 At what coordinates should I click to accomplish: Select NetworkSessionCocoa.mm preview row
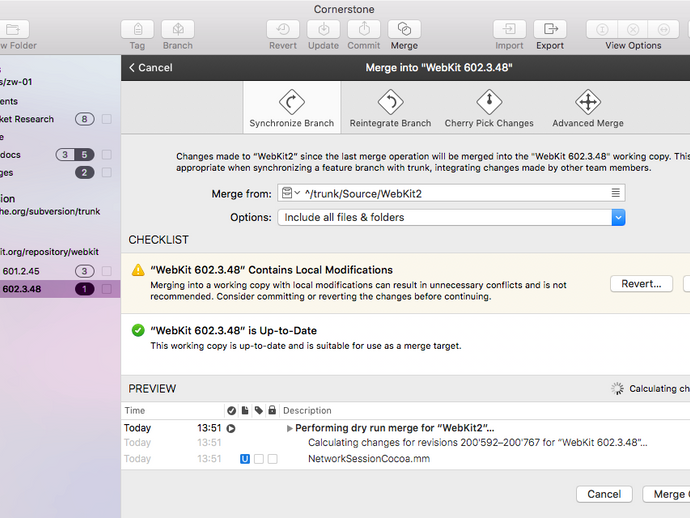coord(405,459)
